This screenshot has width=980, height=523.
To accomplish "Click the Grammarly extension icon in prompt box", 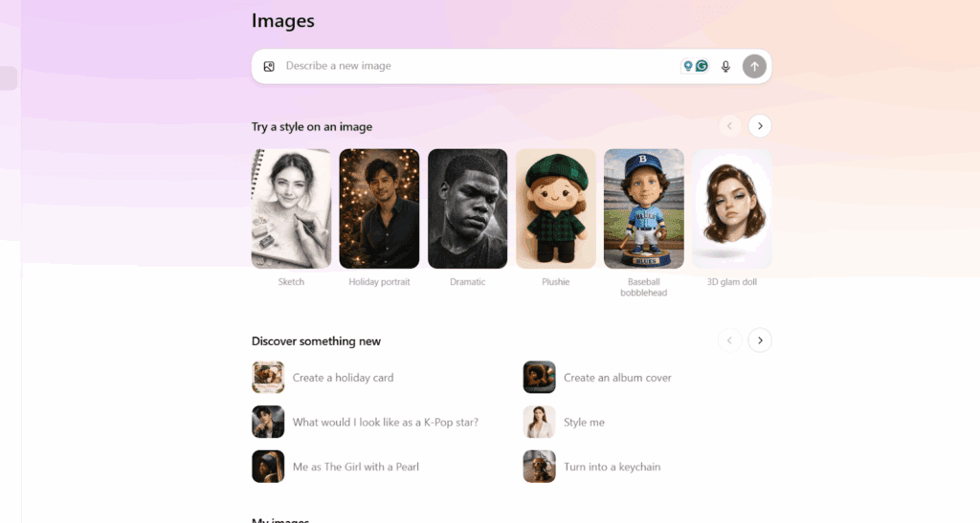I will point(702,66).
